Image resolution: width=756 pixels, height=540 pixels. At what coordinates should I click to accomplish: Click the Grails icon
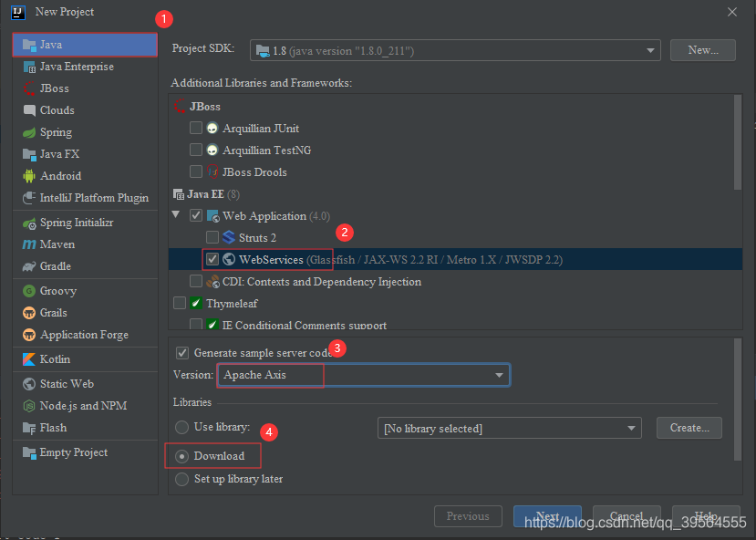point(29,313)
